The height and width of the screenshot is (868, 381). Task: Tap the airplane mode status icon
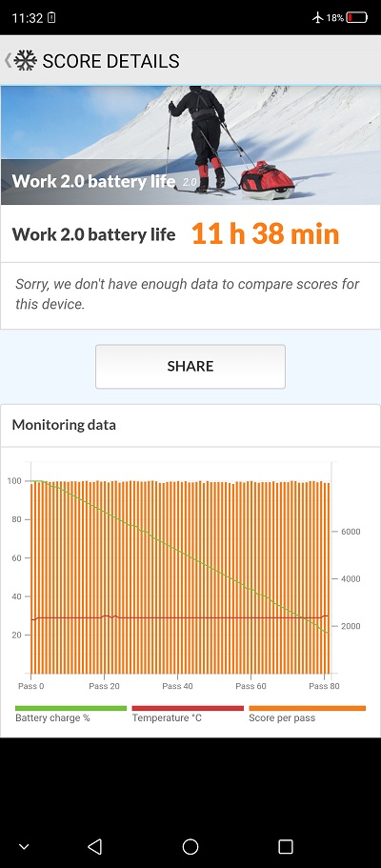[317, 18]
